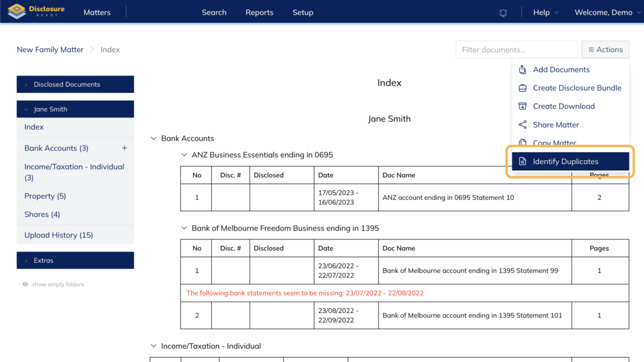
Task: Click plus icon beside Bank Accounts (3)
Action: 124,148
